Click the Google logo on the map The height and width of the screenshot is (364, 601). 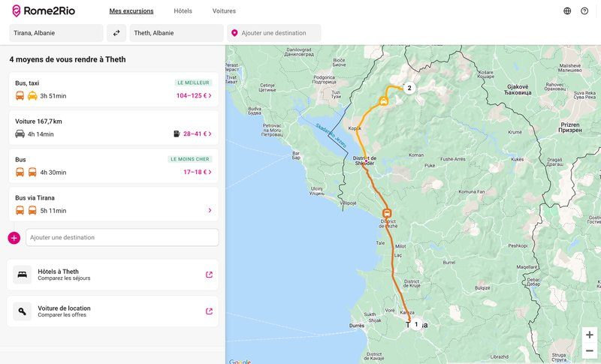point(240,361)
